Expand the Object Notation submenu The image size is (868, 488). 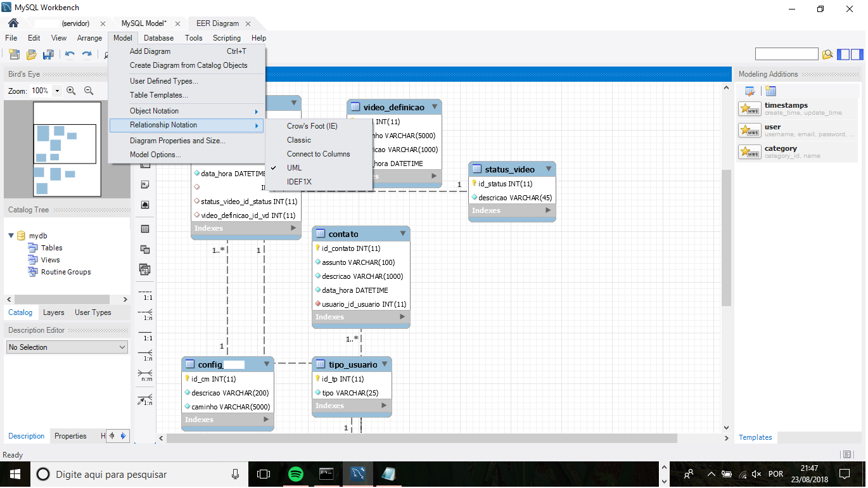[x=186, y=111]
